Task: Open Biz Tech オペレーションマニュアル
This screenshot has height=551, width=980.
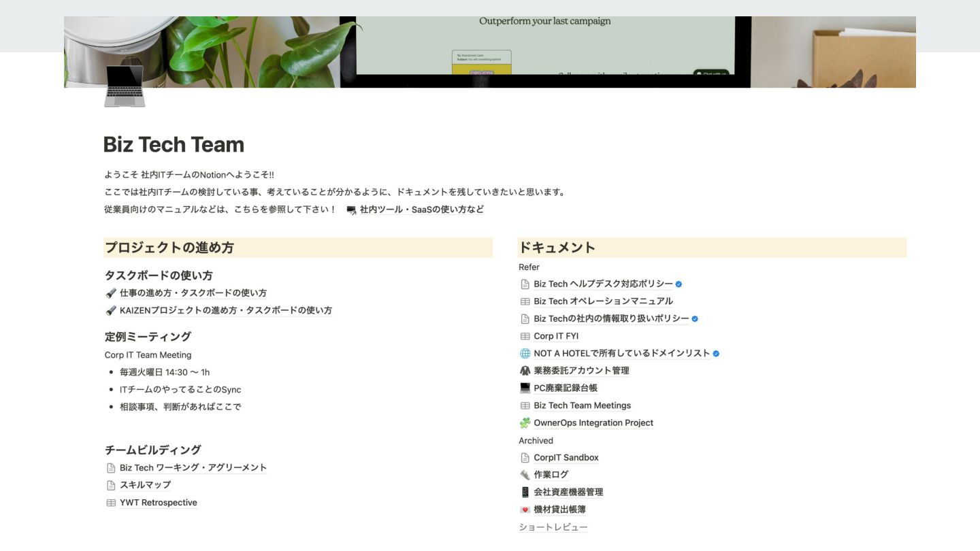Action: (604, 301)
